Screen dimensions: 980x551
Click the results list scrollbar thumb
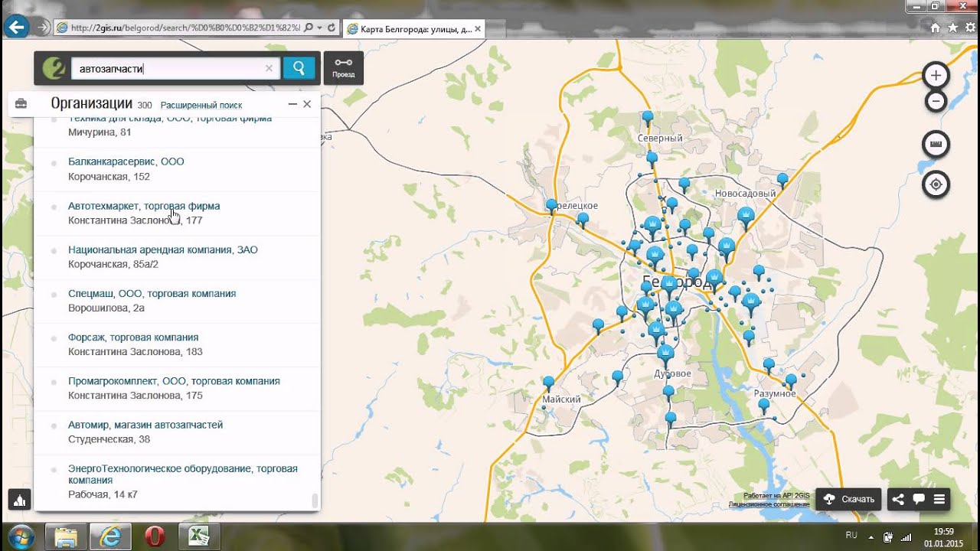314,500
